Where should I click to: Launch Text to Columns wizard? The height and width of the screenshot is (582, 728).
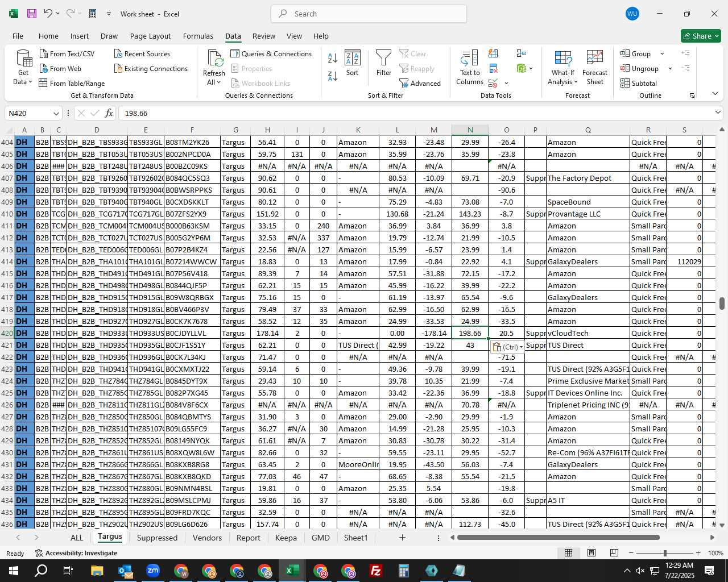tap(470, 67)
